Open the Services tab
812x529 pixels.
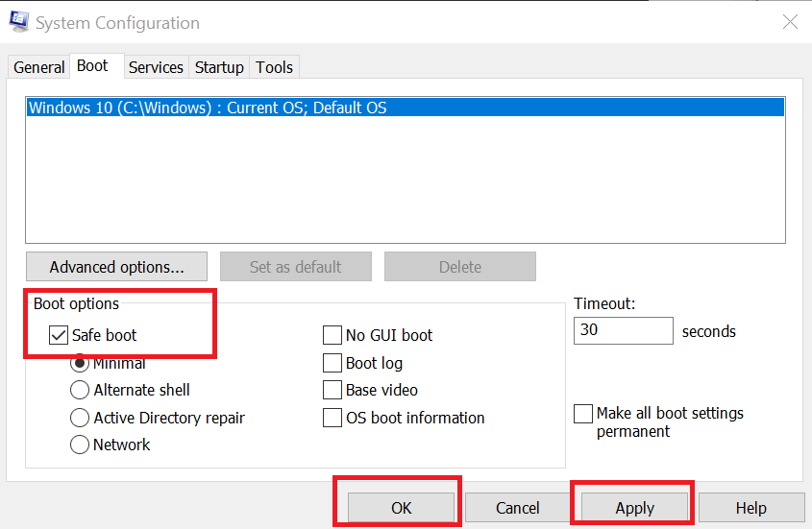coord(156,67)
